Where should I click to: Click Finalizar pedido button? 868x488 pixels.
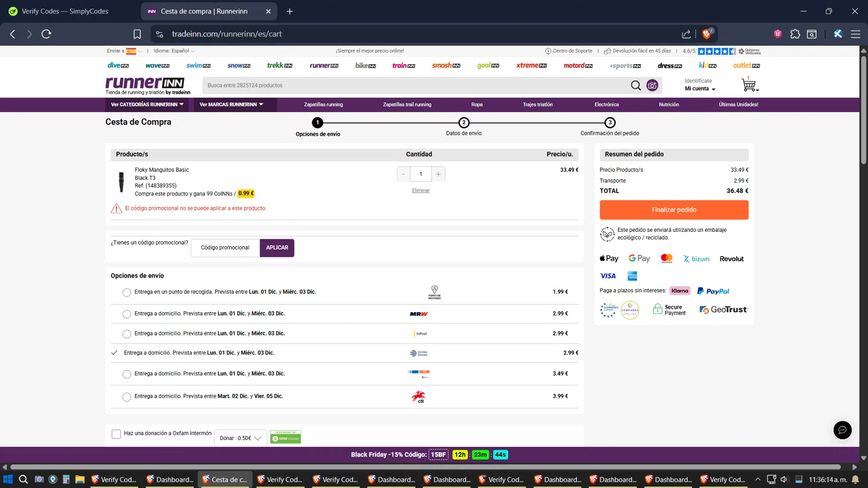(674, 210)
